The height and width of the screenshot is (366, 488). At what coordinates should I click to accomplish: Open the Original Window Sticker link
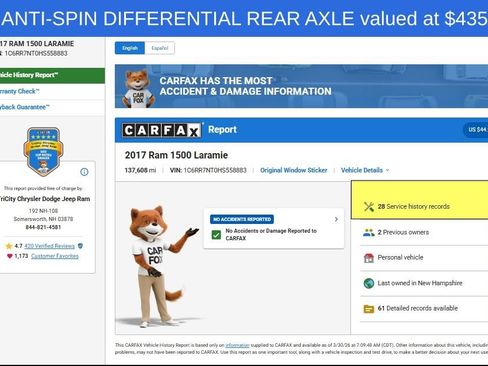click(294, 170)
